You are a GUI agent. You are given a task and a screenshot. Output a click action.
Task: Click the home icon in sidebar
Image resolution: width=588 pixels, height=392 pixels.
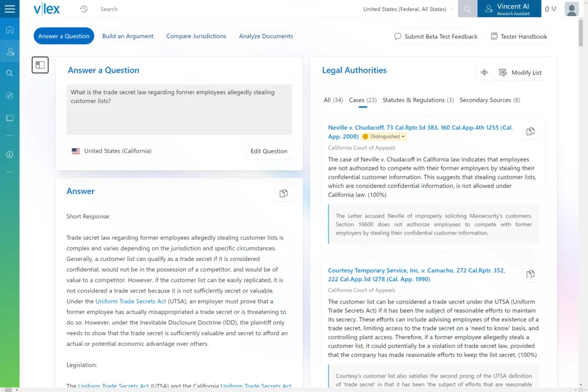[x=10, y=30]
